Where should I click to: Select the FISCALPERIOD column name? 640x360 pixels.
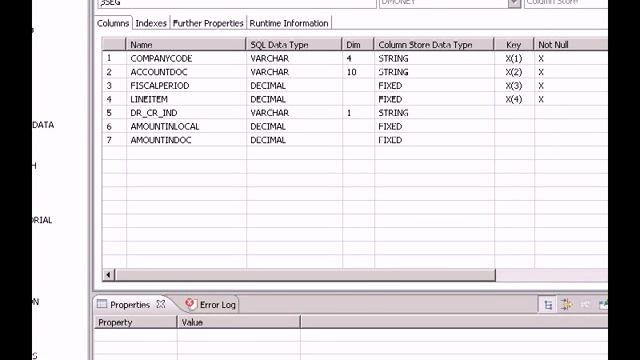pos(160,86)
